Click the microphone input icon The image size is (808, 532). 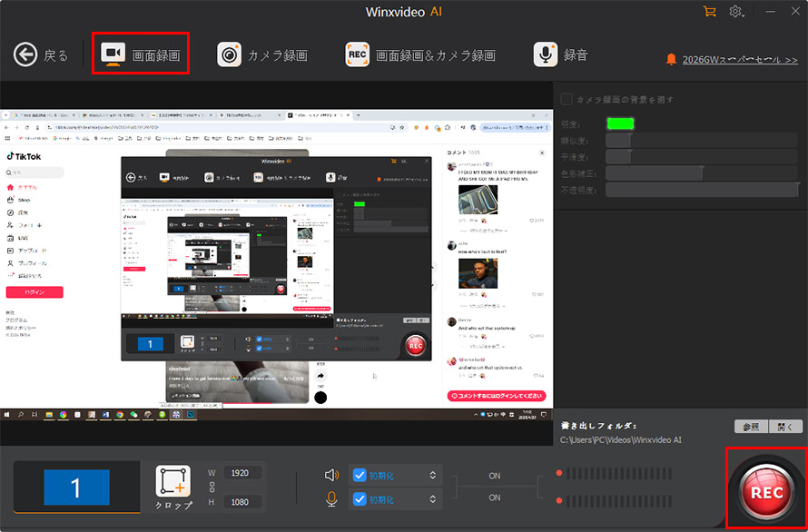332,498
